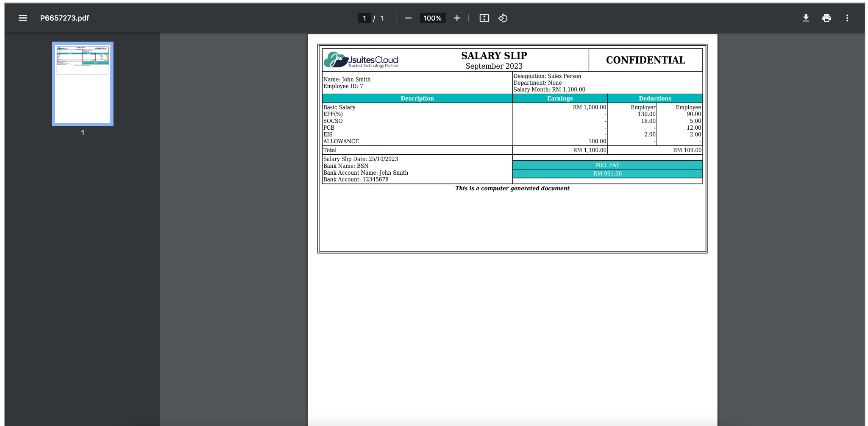Toggle the sidebar with the hamburger menu icon
Screen dimensions: 868x426
pos(23,18)
